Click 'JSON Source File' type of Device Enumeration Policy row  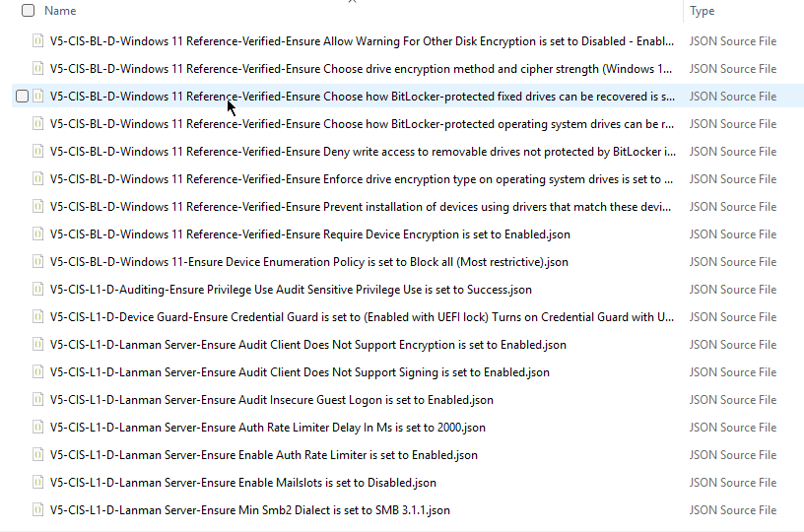[733, 262]
